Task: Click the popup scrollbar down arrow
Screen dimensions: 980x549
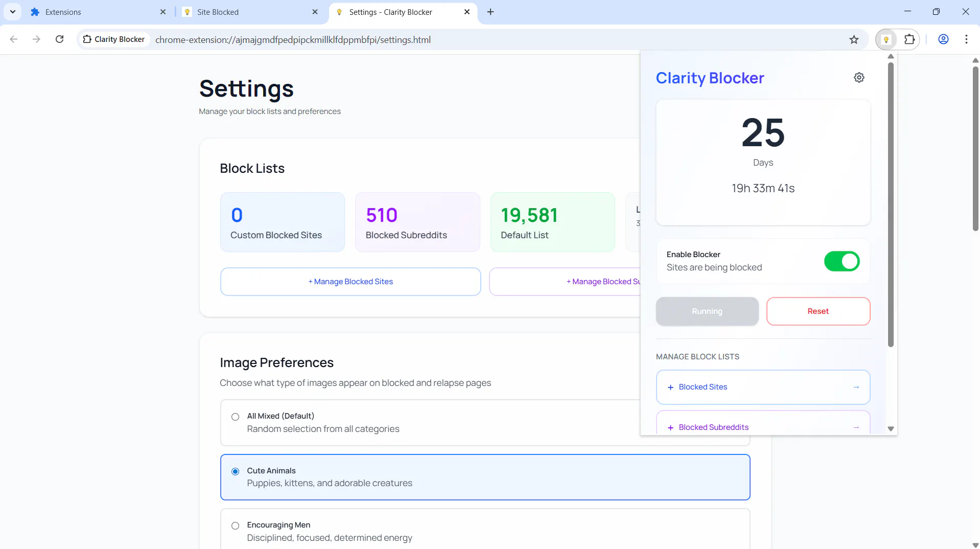Action: [891, 429]
